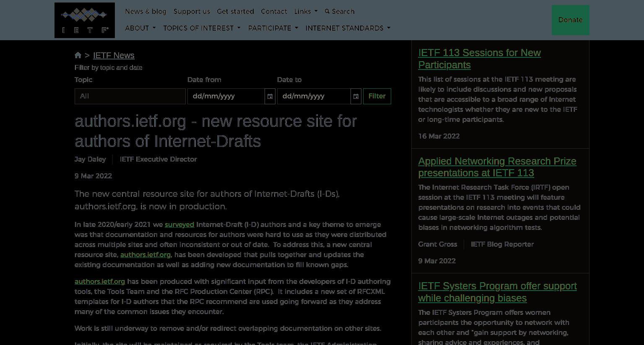Click 'IETF Blog Reporter' text
Screen dimensions: 644x345
pyautogui.click(x=502, y=244)
